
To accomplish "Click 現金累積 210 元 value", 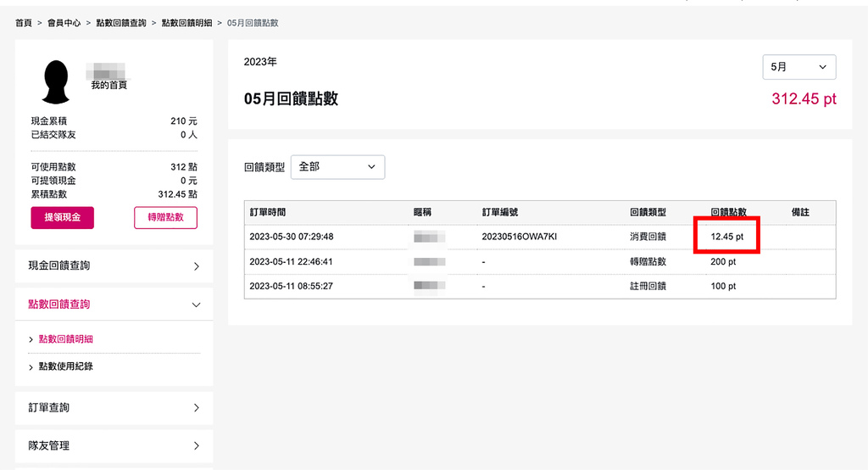I will click(x=184, y=120).
